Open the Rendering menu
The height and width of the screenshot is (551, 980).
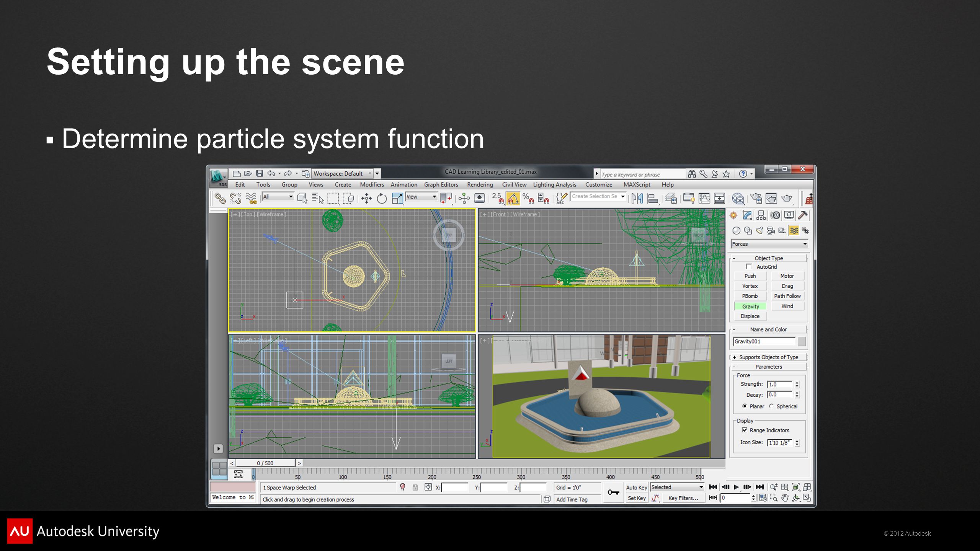[x=480, y=184]
